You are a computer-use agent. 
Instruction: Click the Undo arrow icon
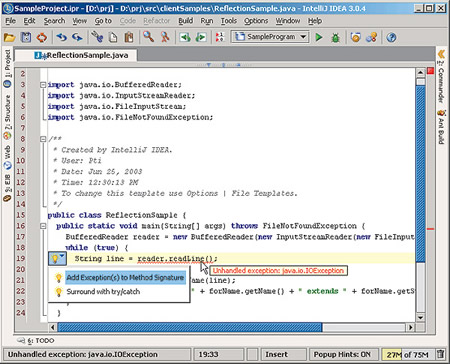click(61, 37)
